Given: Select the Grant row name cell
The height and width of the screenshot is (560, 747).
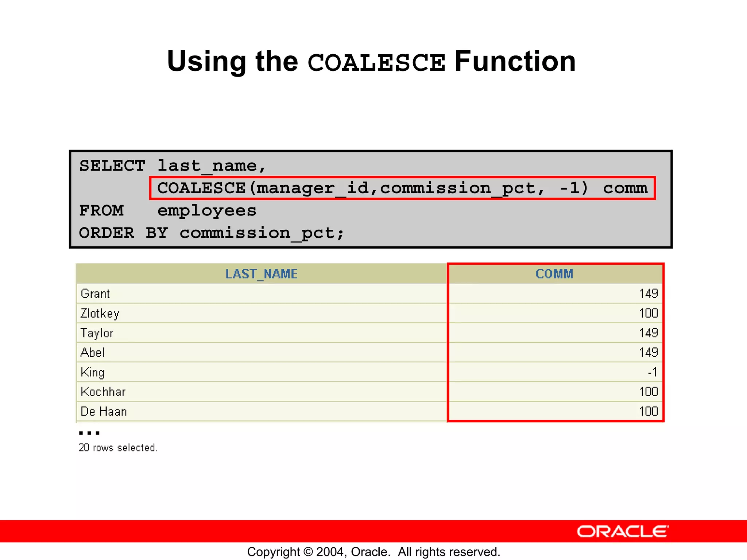Looking at the screenshot, I should 96,294.
